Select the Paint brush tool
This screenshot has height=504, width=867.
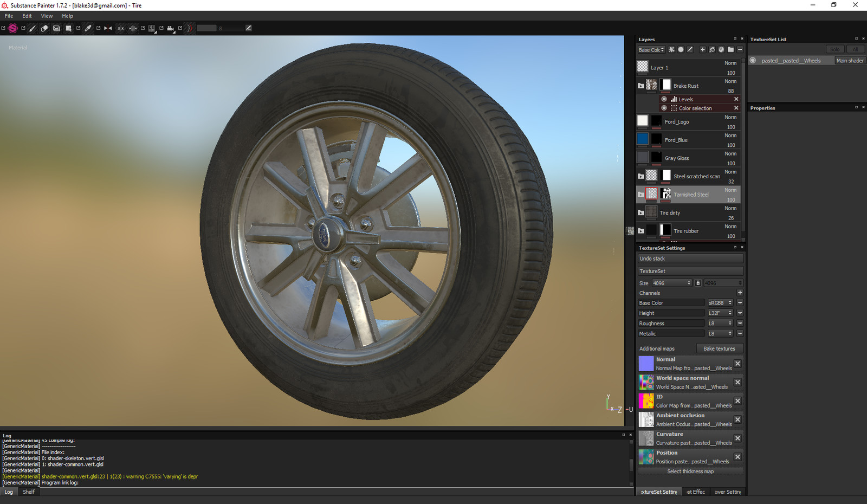pos(33,28)
